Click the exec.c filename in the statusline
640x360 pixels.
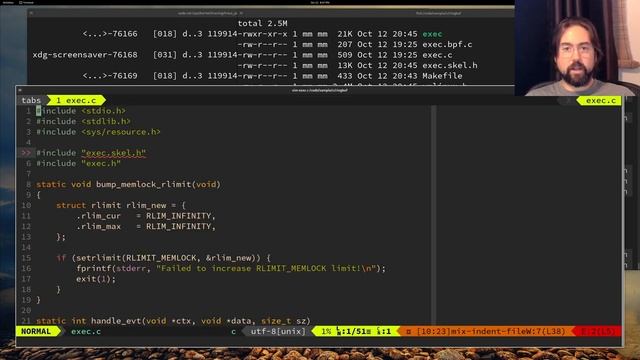86,331
